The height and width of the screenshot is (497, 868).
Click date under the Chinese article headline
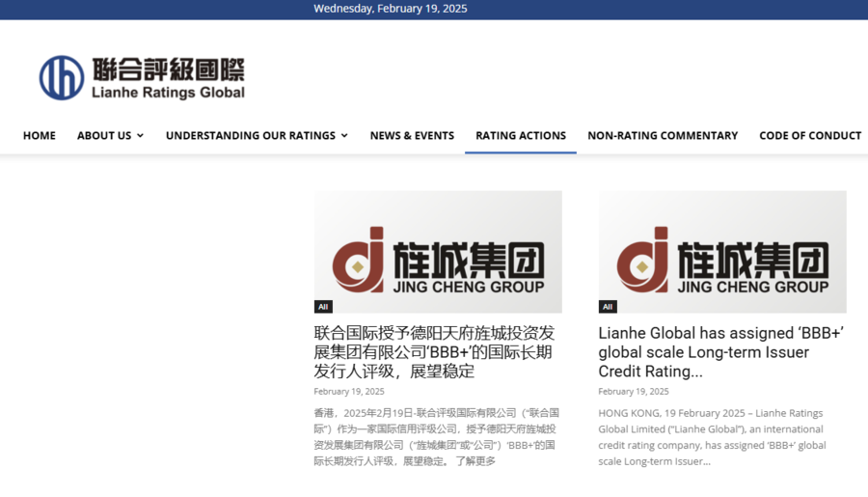tap(349, 391)
